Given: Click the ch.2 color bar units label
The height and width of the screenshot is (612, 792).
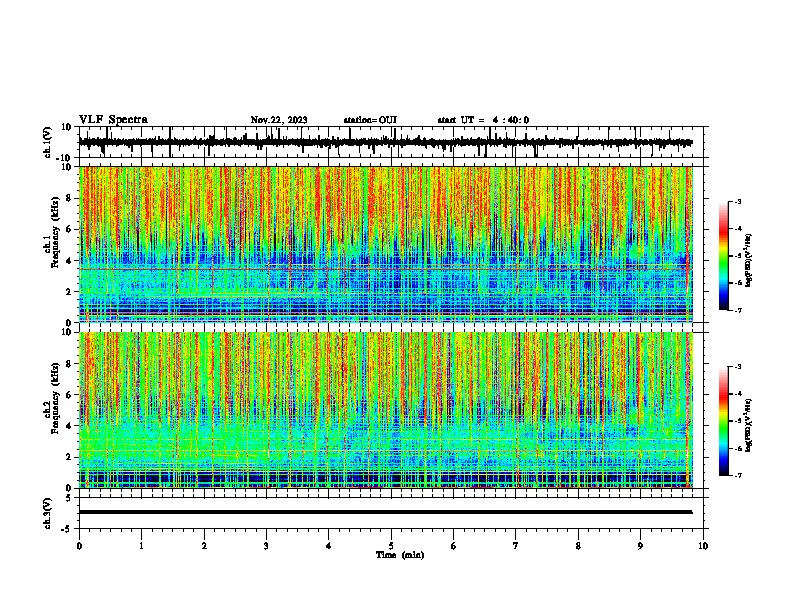Looking at the screenshot, I should 749,425.
